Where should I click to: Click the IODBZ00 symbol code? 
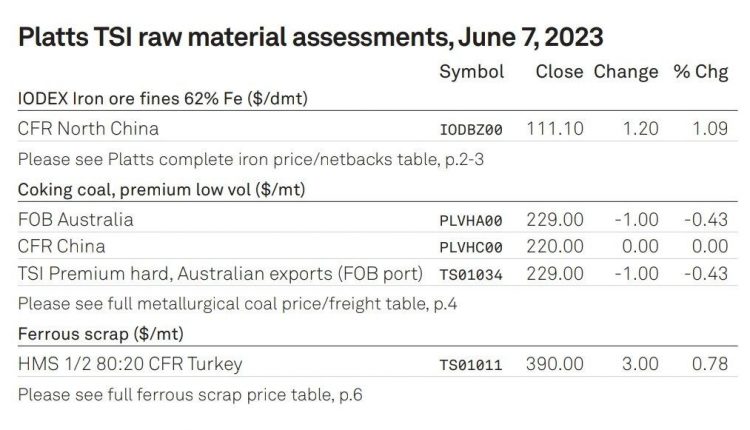click(471, 130)
